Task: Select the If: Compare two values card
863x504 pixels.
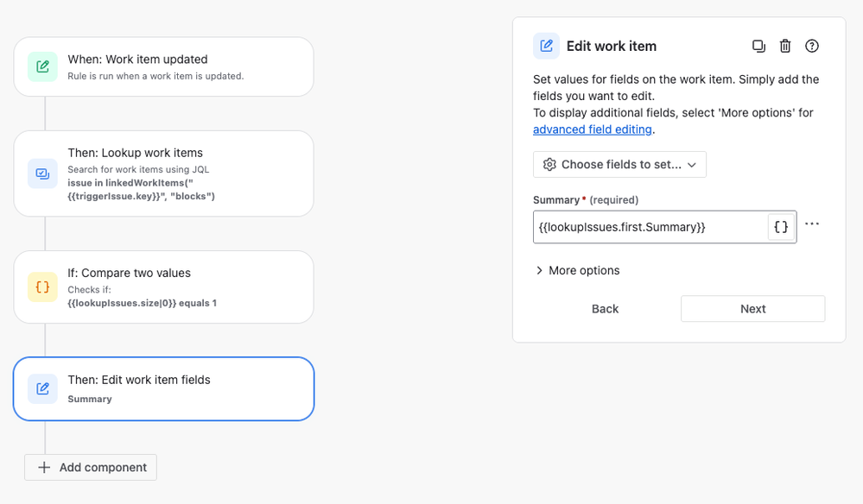Action: click(x=164, y=287)
